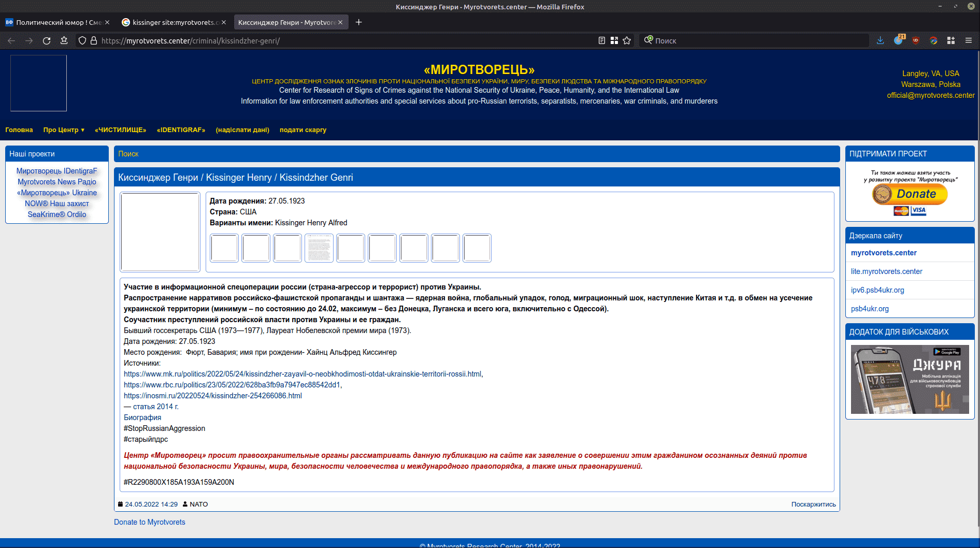
Task: Click the #StopRussianAggression hashtag text
Action: click(x=165, y=428)
